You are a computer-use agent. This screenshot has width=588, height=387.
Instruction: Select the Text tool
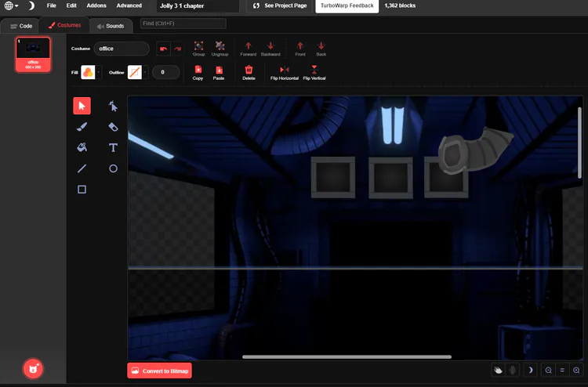tap(113, 147)
